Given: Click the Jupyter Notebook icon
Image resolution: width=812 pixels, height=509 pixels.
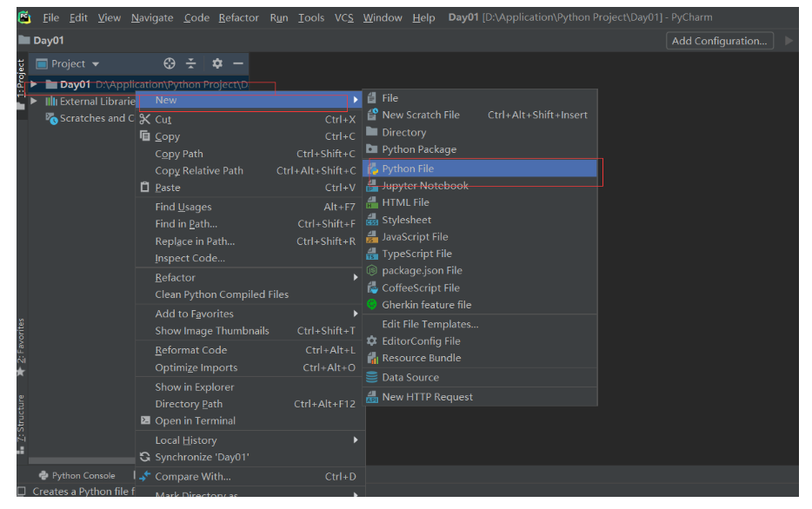Looking at the screenshot, I should (372, 186).
